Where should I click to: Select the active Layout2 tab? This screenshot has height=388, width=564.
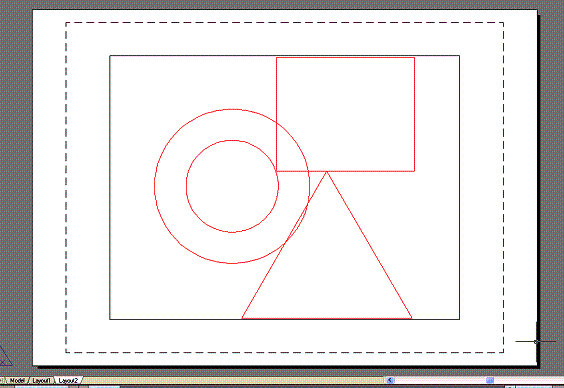tap(68, 380)
